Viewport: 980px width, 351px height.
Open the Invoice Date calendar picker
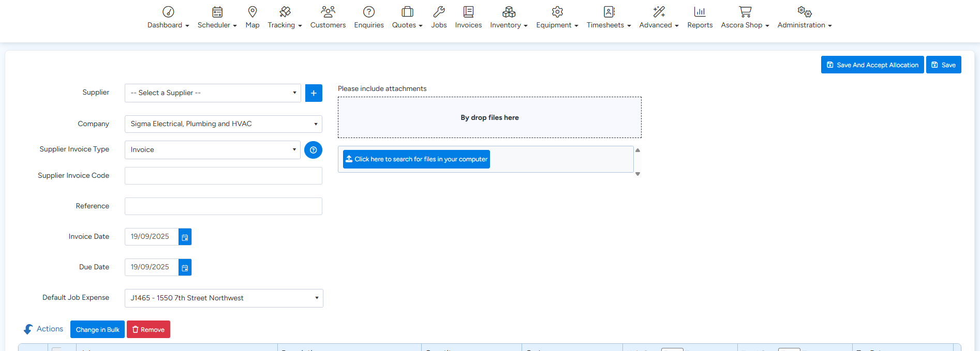pos(185,237)
